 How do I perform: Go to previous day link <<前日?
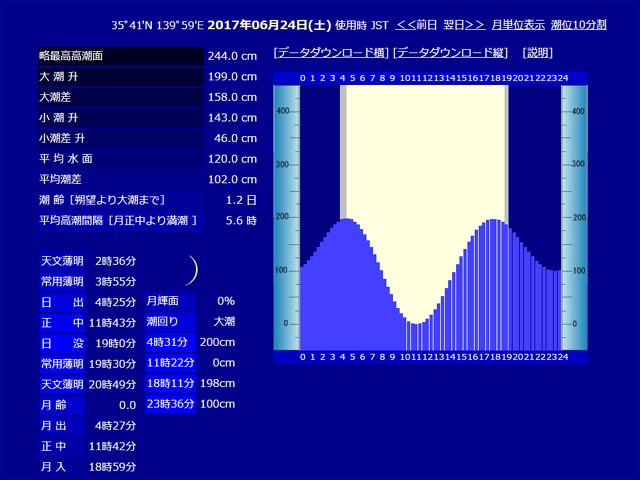point(416,25)
